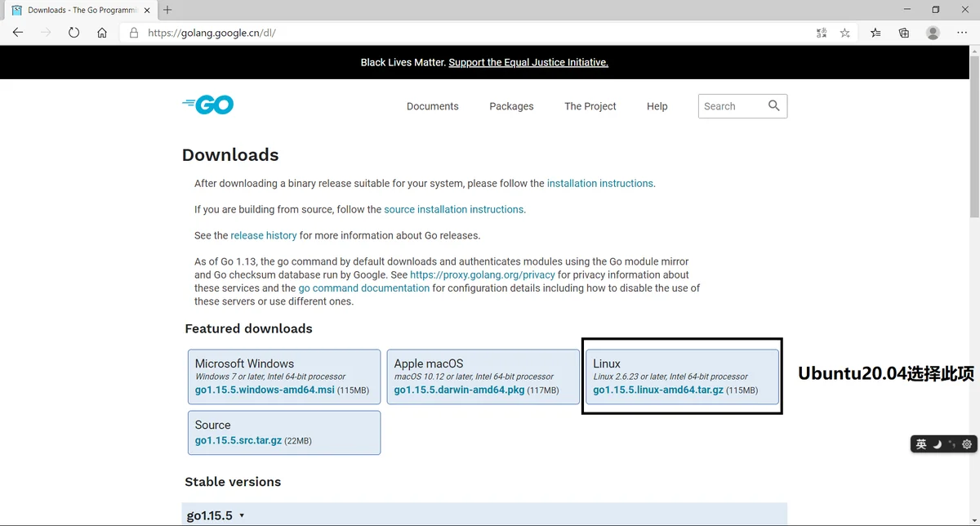The height and width of the screenshot is (526, 980).
Task: Submit search with the magnifier icon
Action: click(774, 105)
